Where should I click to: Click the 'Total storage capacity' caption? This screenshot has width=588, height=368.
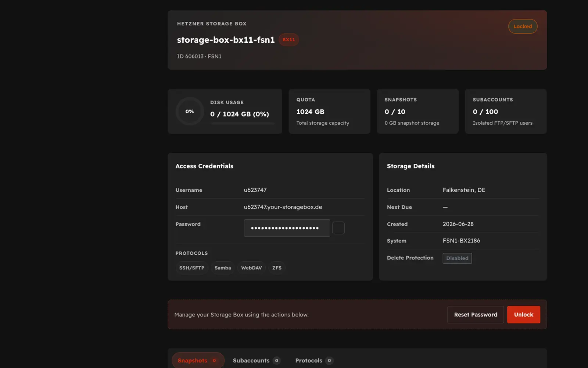(x=323, y=123)
